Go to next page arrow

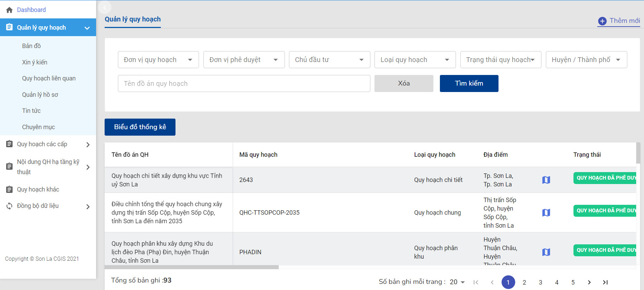[x=589, y=282]
